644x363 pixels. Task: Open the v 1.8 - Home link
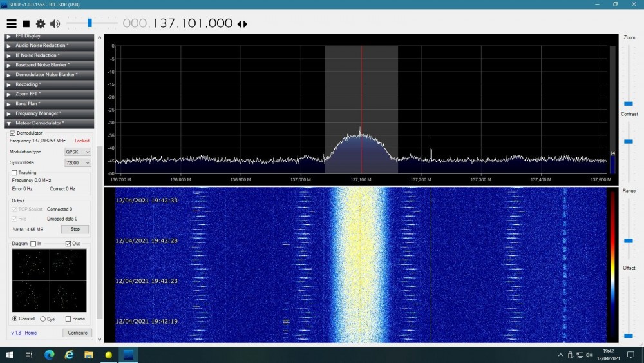pos(24,333)
